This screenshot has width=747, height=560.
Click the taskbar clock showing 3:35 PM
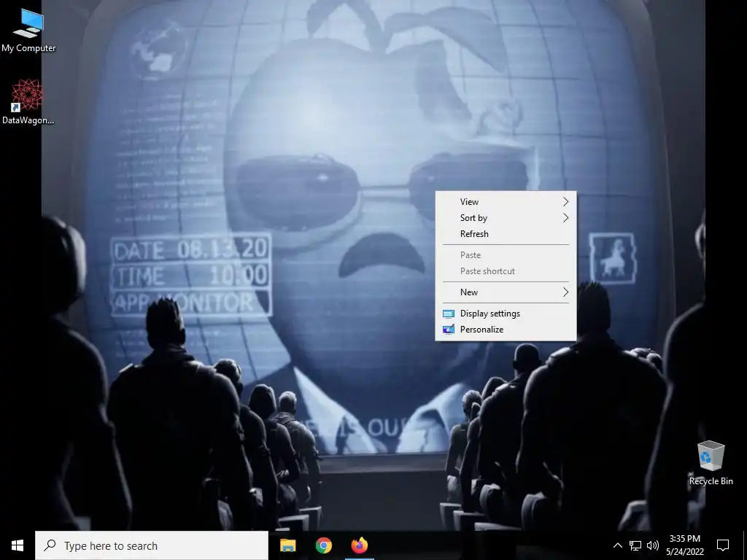[684, 545]
